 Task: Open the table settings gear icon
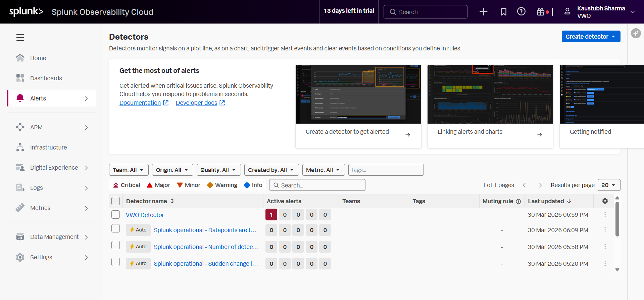(605, 201)
